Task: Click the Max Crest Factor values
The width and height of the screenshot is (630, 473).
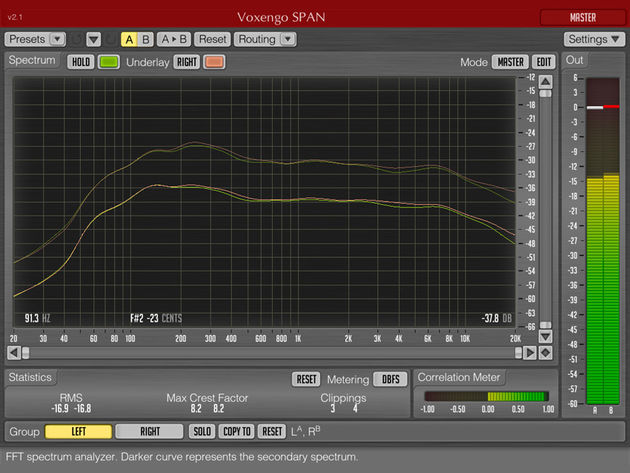Action: click(207, 409)
